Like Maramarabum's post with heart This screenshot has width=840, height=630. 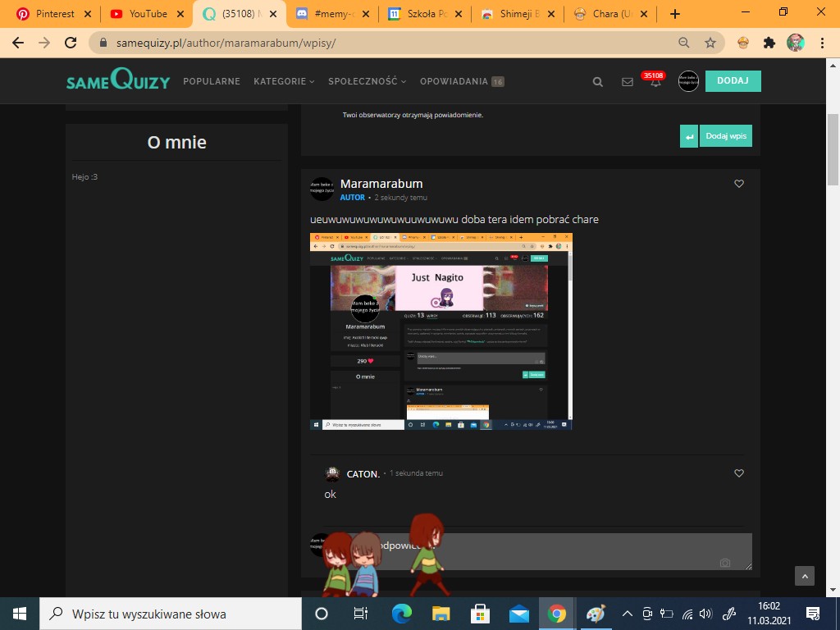click(x=739, y=184)
